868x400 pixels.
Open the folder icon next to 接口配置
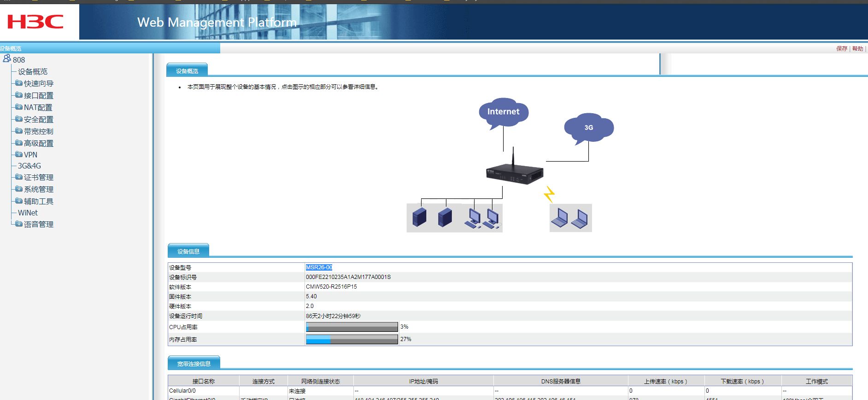[x=19, y=95]
